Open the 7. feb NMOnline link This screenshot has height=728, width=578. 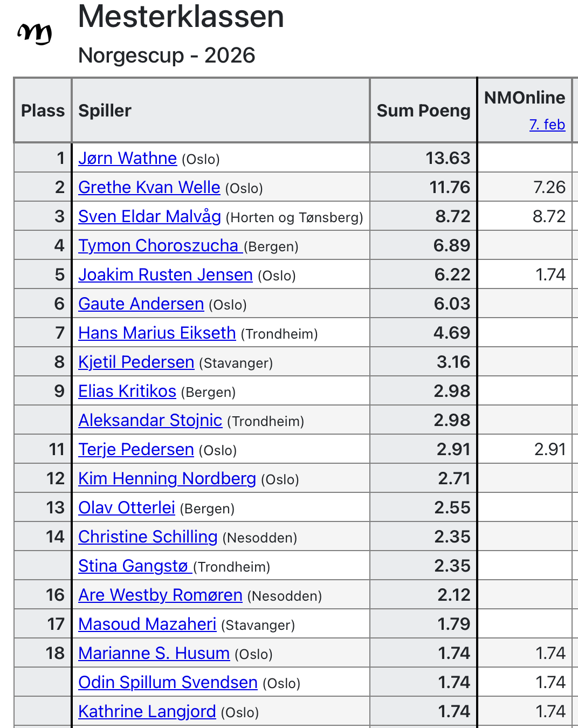(x=547, y=125)
